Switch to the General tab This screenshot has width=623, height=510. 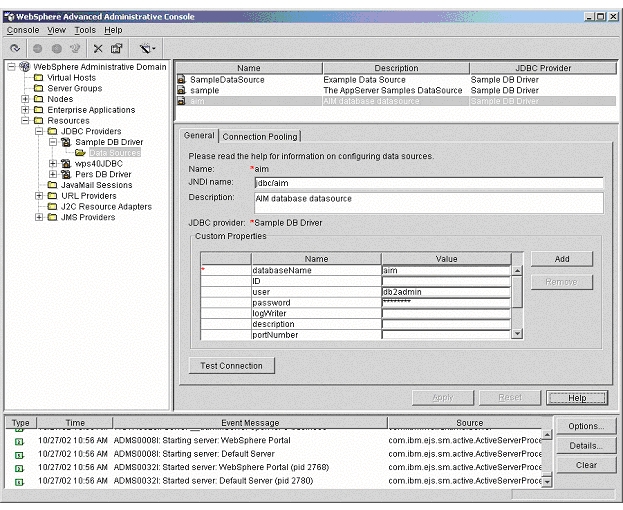pos(199,135)
